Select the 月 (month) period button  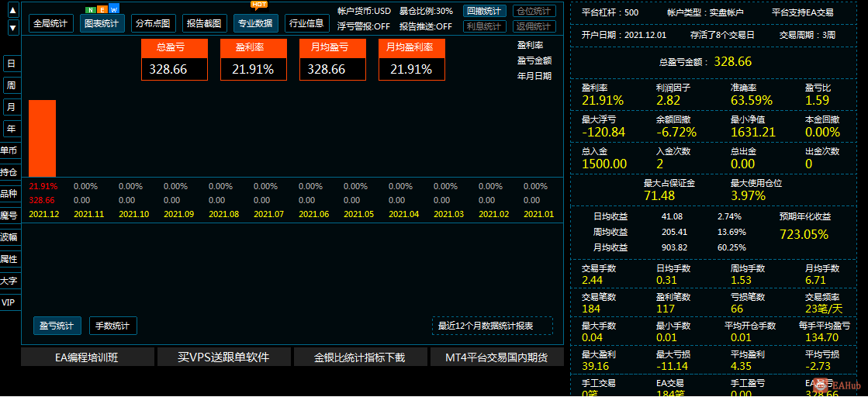click(11, 107)
